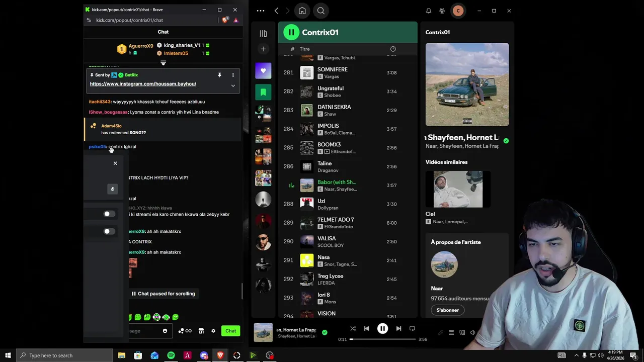
Task: Play track DATNI SEKRA by Shaw
Action: (x=348, y=110)
